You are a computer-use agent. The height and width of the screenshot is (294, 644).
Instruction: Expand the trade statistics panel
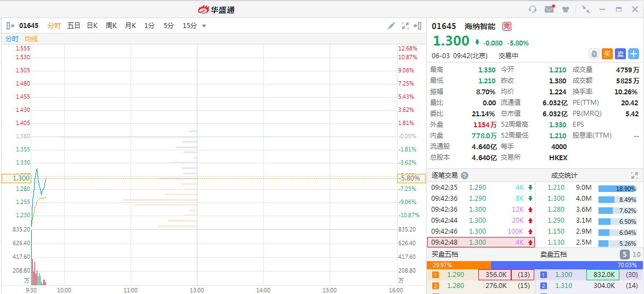click(635, 176)
